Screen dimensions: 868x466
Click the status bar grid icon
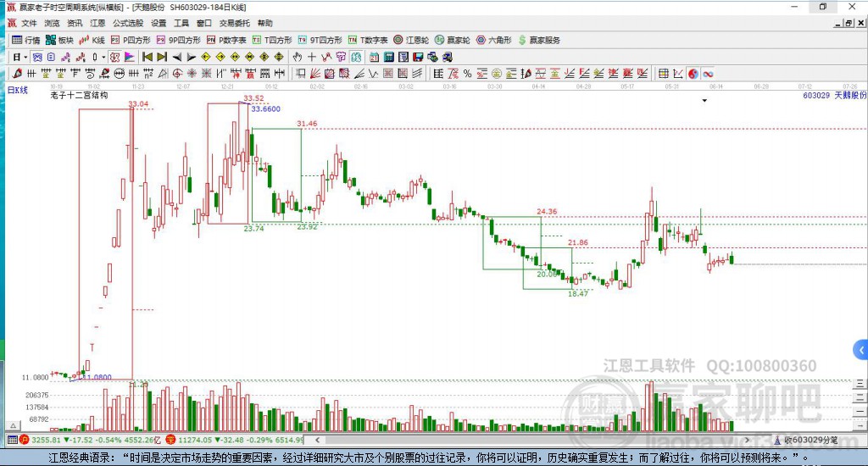pos(12,440)
